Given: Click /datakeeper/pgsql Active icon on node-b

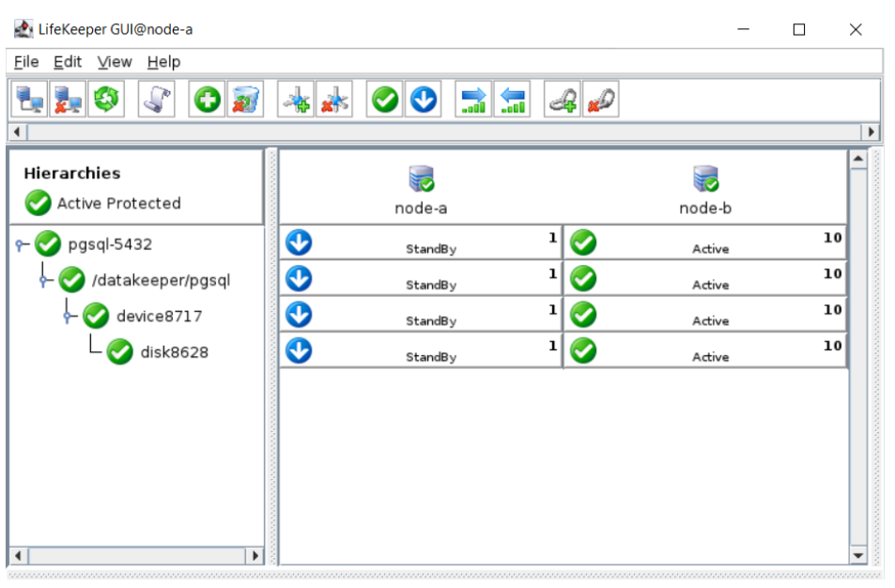Looking at the screenshot, I should point(583,279).
